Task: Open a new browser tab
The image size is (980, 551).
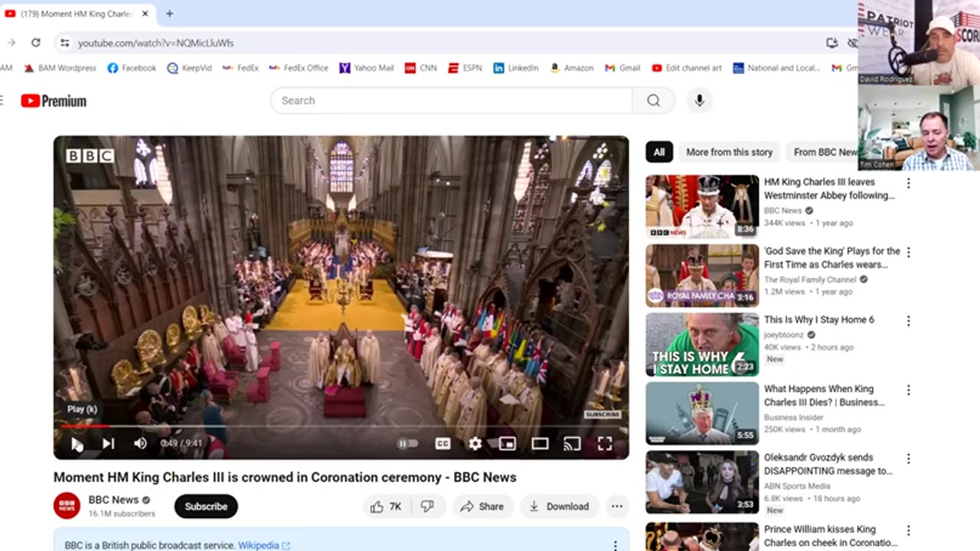Action: tap(169, 14)
